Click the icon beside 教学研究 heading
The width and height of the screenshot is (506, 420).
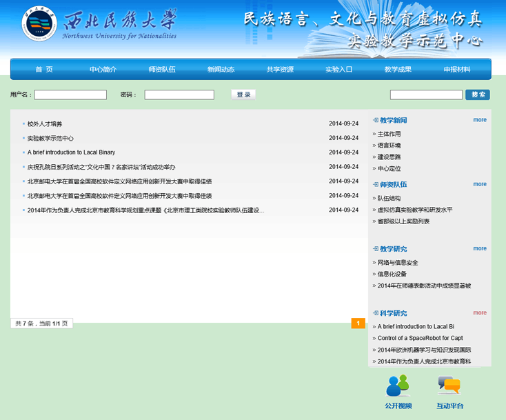pos(375,249)
